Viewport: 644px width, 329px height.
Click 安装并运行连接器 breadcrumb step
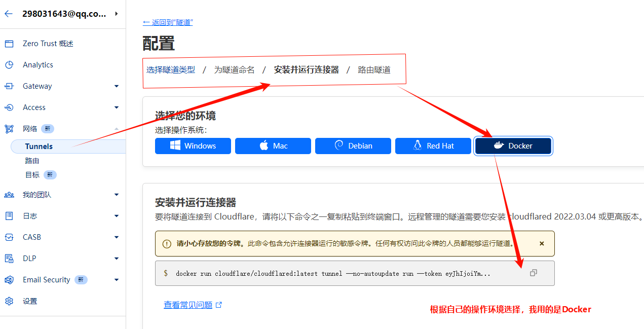pyautogui.click(x=306, y=70)
